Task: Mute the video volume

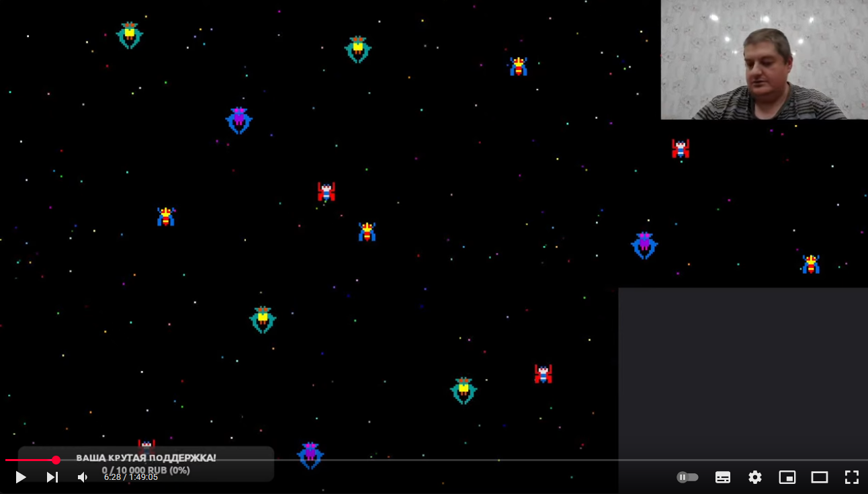Action: [82, 477]
